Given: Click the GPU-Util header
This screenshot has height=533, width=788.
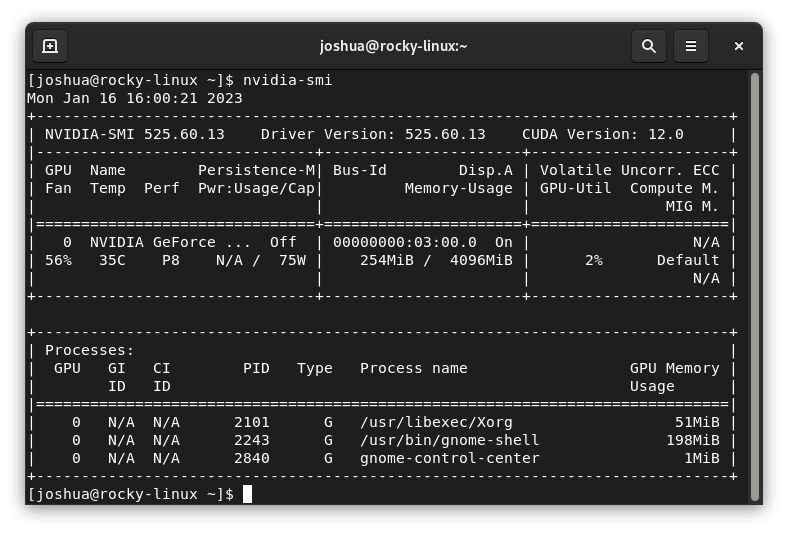Looking at the screenshot, I should pyautogui.click(x=575, y=188).
